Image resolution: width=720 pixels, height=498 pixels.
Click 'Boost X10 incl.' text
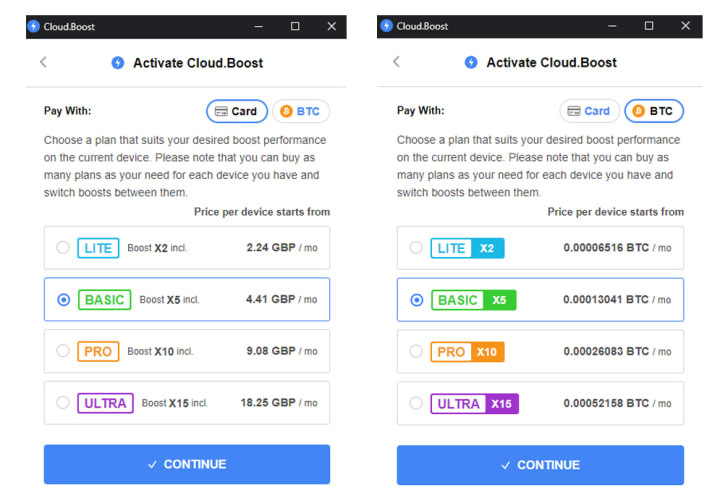[x=160, y=352]
